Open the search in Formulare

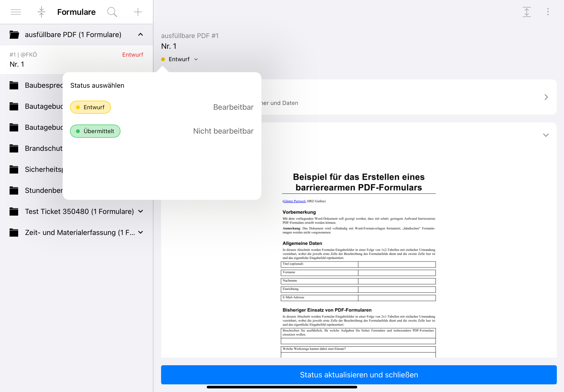coord(112,12)
